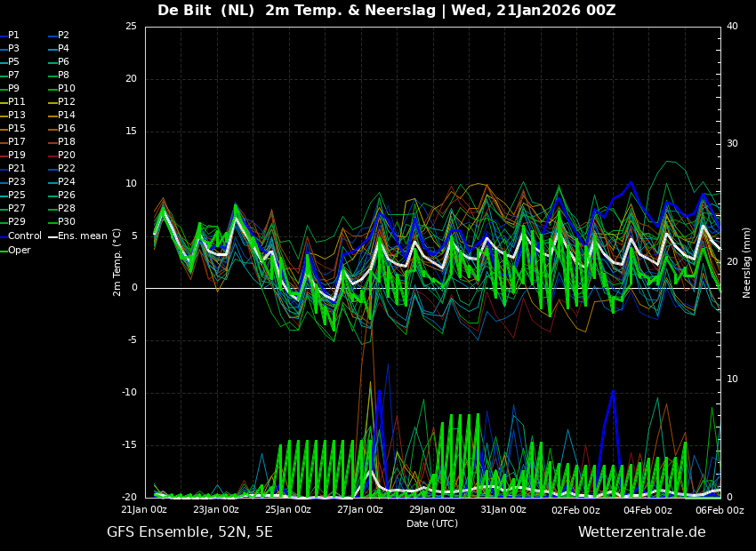This screenshot has width=756, height=551.
Task: Select the P10 legend label
Action: (67, 89)
